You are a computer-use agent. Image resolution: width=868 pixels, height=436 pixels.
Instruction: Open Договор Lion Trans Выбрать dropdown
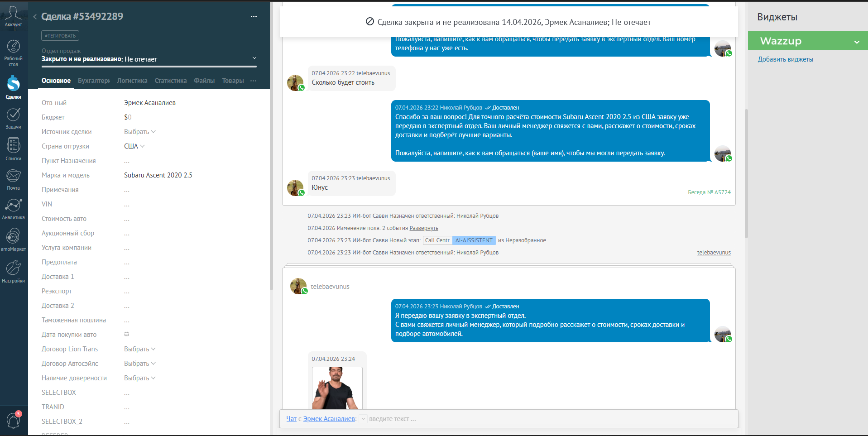(139, 349)
